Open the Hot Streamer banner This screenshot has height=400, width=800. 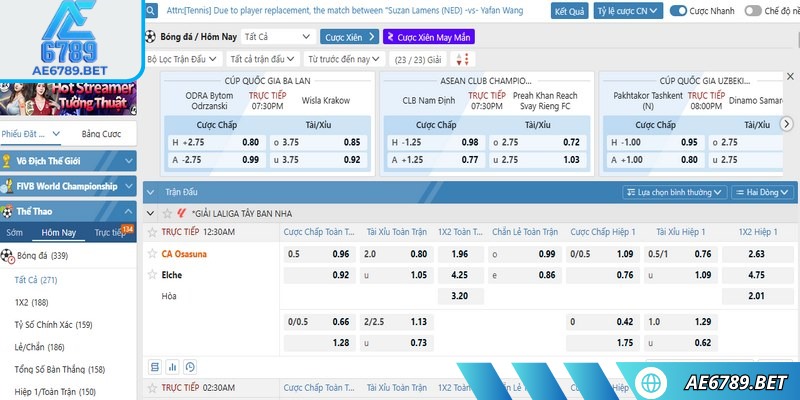[x=68, y=98]
